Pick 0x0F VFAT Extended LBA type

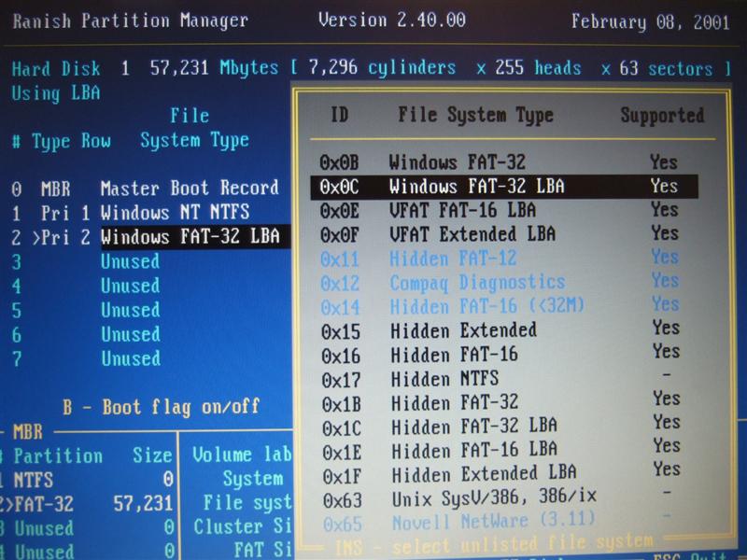coord(499,234)
